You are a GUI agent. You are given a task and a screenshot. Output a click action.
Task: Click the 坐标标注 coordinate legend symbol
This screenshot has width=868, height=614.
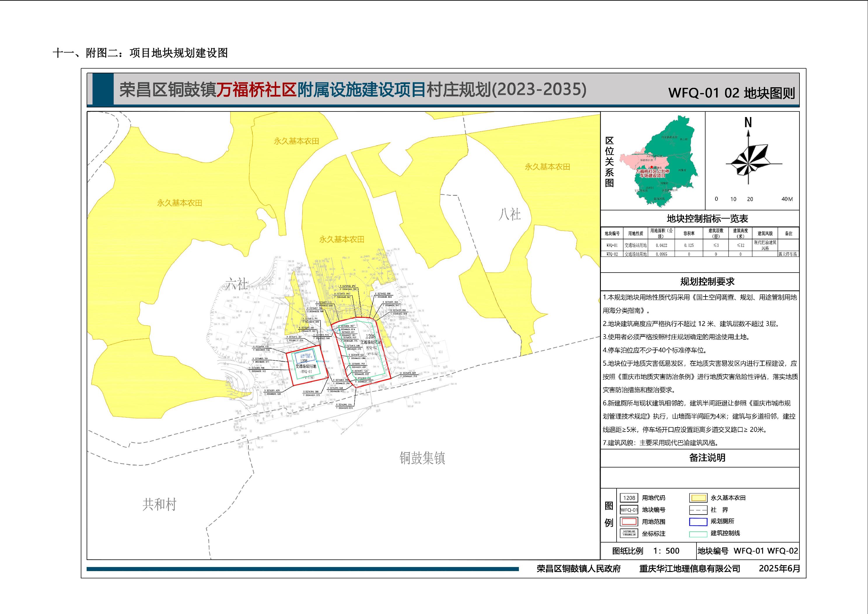(x=629, y=533)
